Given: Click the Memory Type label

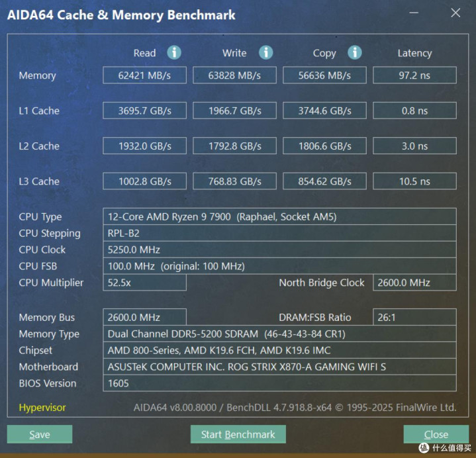Looking at the screenshot, I should pyautogui.click(x=49, y=334).
